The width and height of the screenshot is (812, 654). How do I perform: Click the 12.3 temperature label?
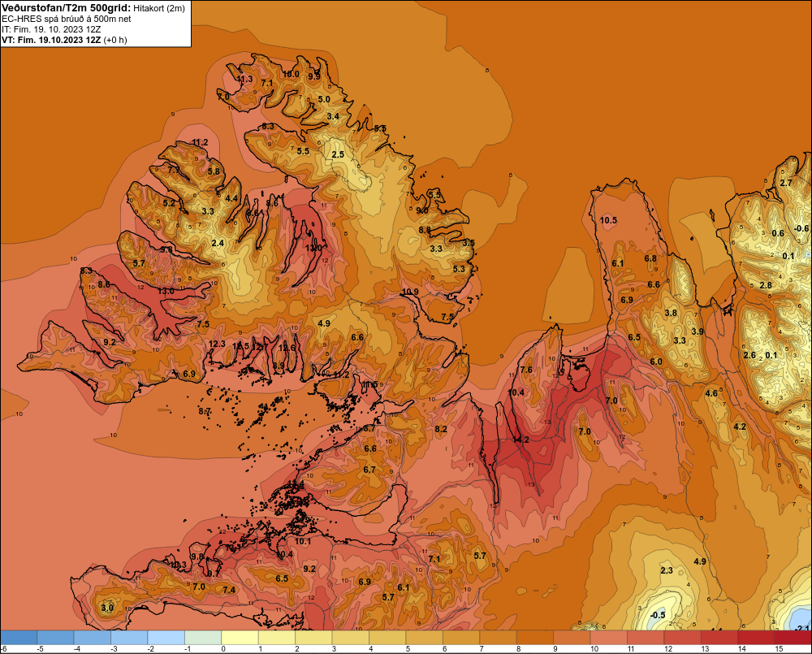[217, 344]
